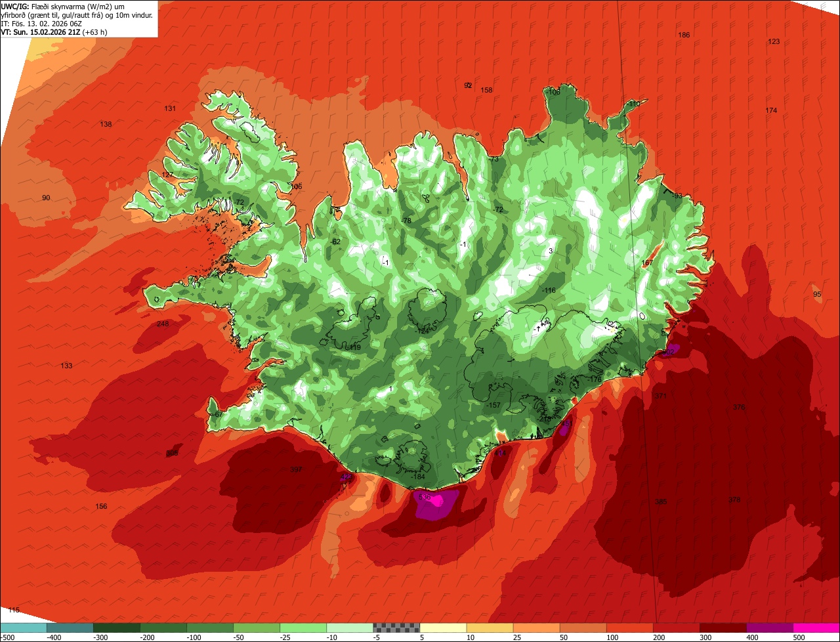Click the 385 value
Screen dimensions: 840x642
pos(661,502)
